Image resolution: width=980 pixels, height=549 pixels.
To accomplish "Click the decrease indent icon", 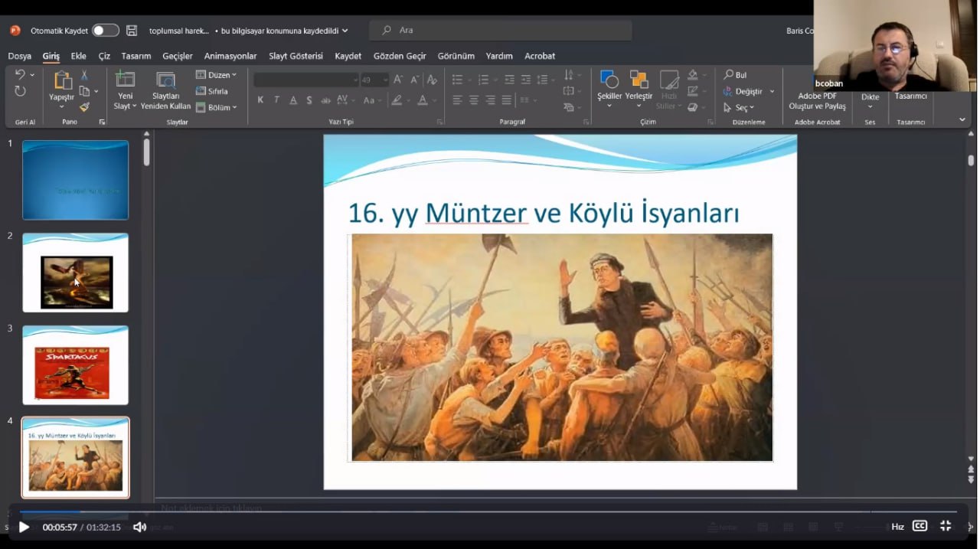I will [509, 80].
